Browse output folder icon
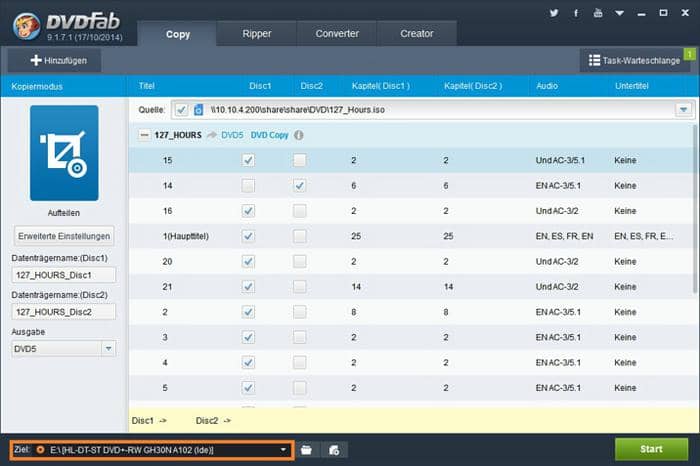This screenshot has height=466, width=700. point(306,450)
